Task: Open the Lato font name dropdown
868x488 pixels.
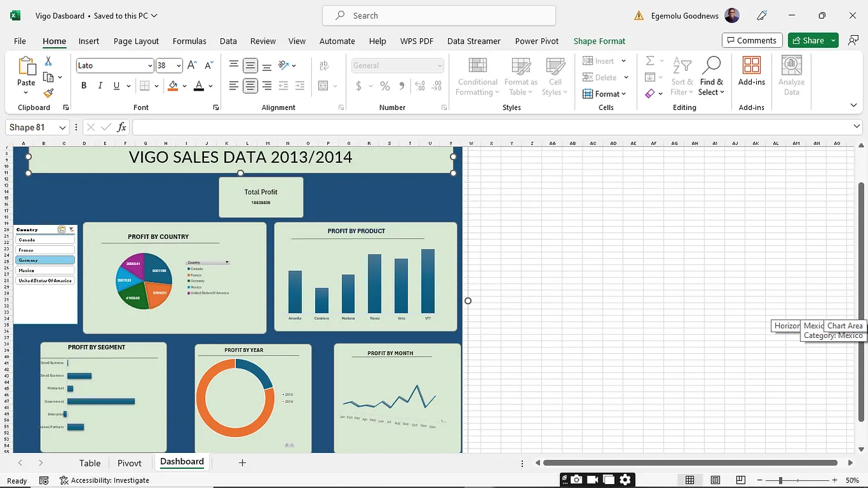Action: [150, 65]
